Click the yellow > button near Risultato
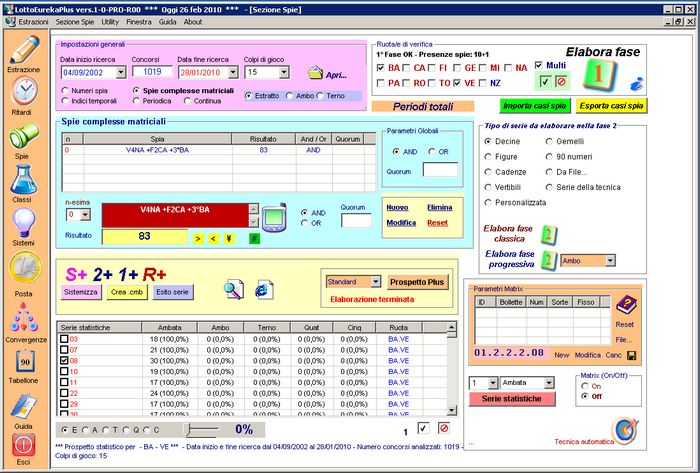700x473 pixels. [198, 239]
